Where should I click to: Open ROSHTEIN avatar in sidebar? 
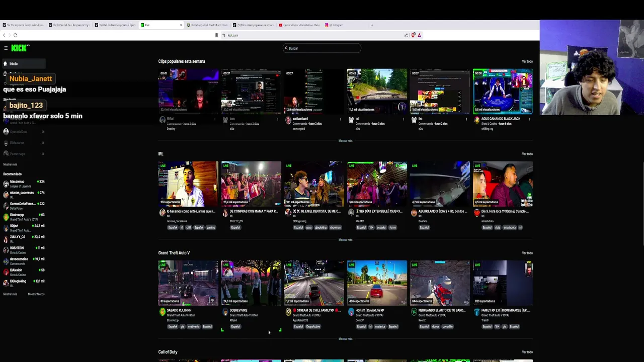(x=6, y=250)
